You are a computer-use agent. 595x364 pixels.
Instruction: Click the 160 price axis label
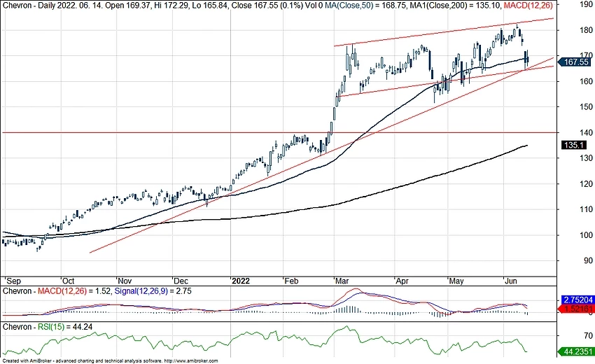pos(587,81)
